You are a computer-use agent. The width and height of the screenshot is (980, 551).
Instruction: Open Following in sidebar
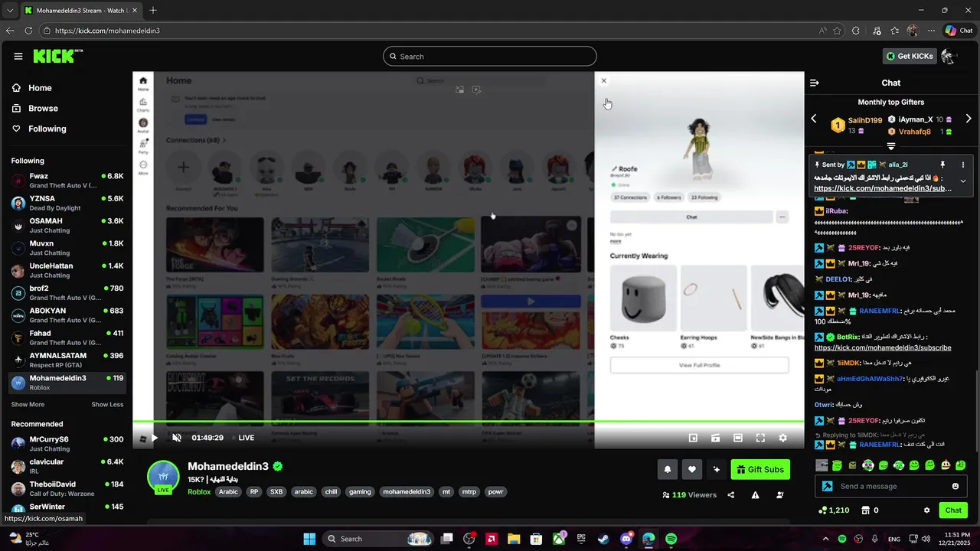[47, 129]
